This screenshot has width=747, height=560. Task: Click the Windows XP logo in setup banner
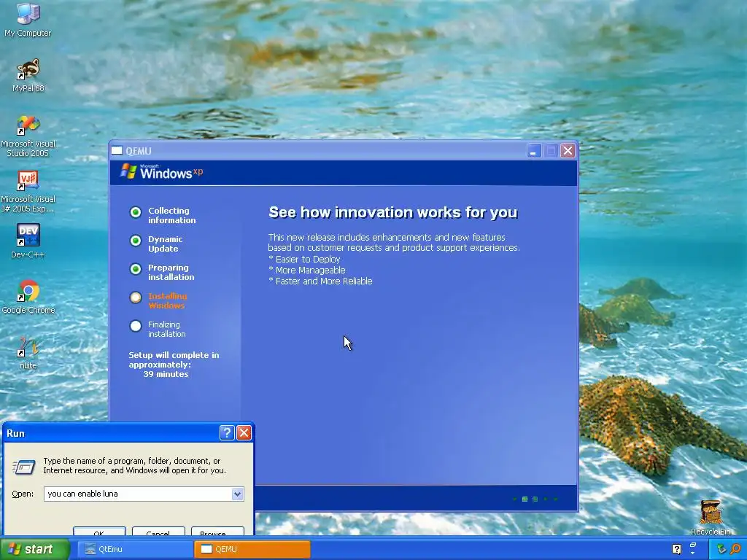point(161,172)
